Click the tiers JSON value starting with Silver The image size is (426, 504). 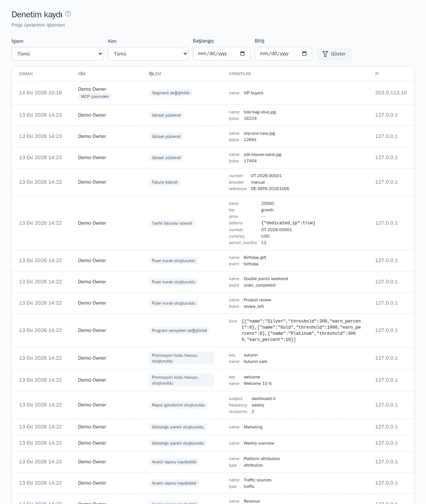pos(301,330)
